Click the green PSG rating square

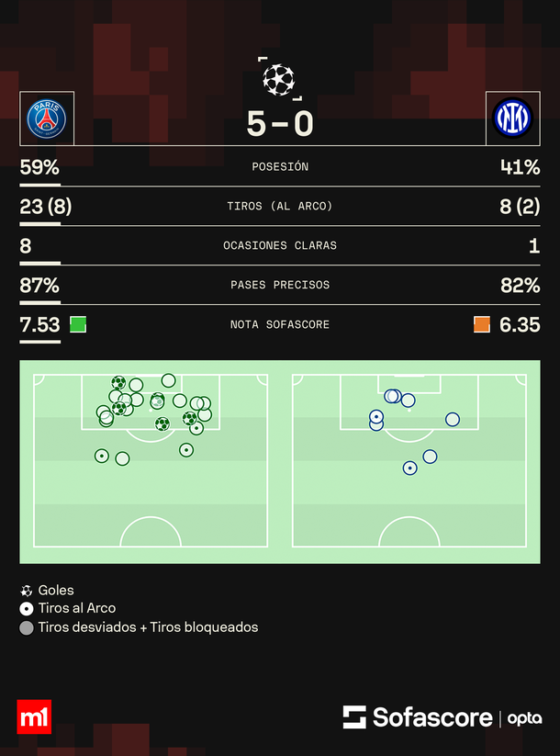pos(78,324)
